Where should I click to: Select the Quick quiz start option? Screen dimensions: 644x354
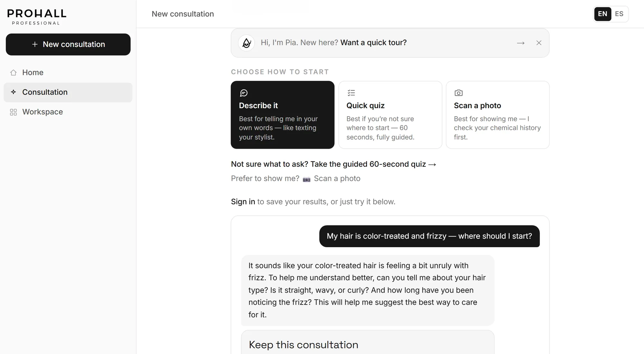pos(390,115)
